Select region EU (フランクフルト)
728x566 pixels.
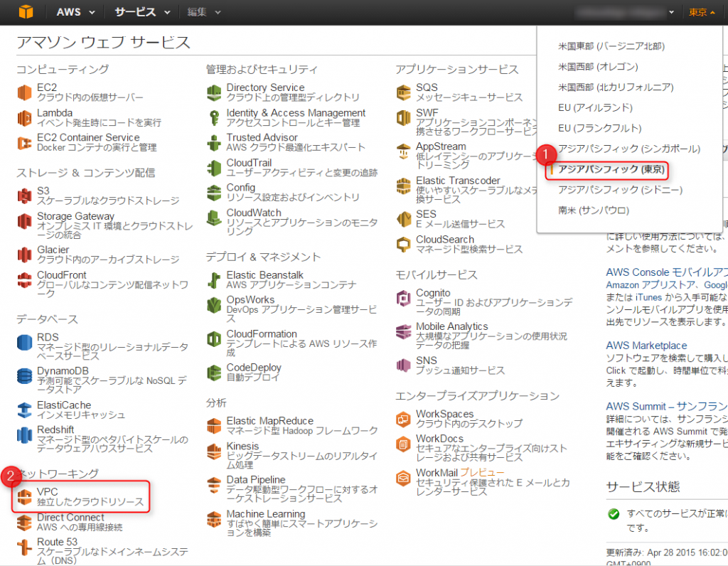(599, 128)
